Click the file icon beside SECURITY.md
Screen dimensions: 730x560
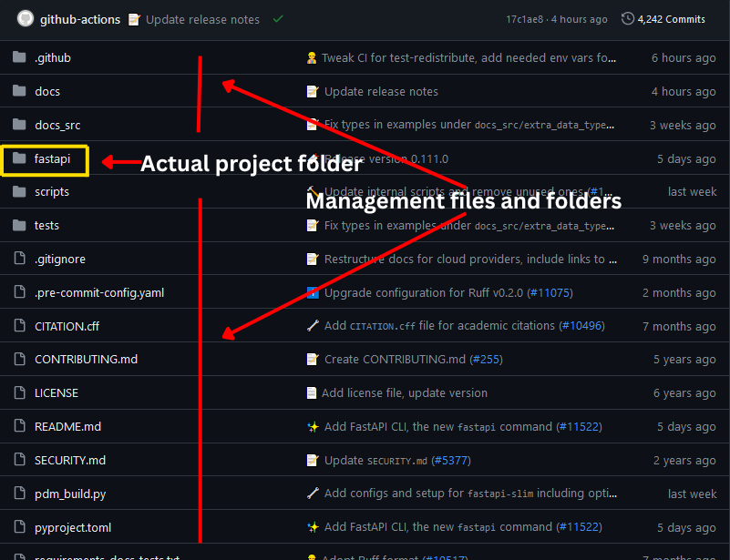19,460
